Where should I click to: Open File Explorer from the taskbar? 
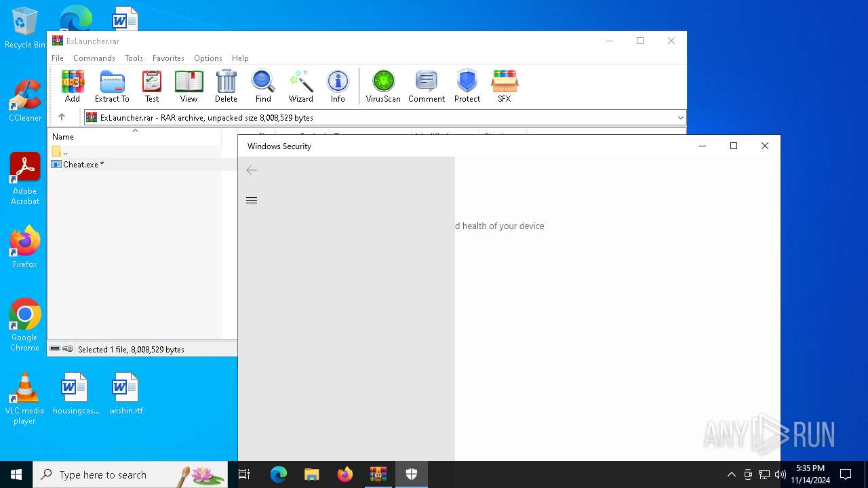[312, 474]
